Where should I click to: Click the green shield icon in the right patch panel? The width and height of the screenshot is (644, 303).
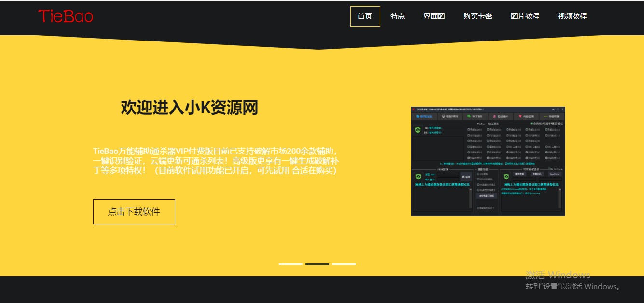click(505, 176)
